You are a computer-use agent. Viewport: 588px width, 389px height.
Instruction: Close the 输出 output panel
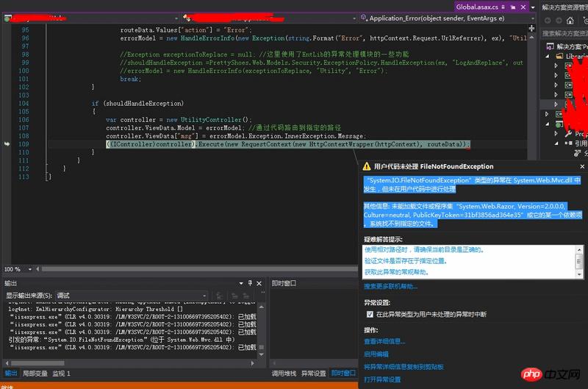pos(259,283)
